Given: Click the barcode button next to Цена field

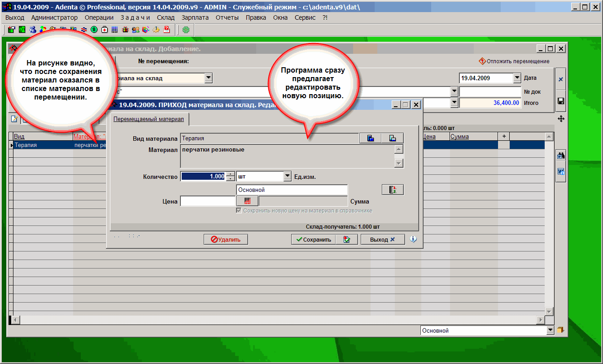Looking at the screenshot, I should coord(247,201).
